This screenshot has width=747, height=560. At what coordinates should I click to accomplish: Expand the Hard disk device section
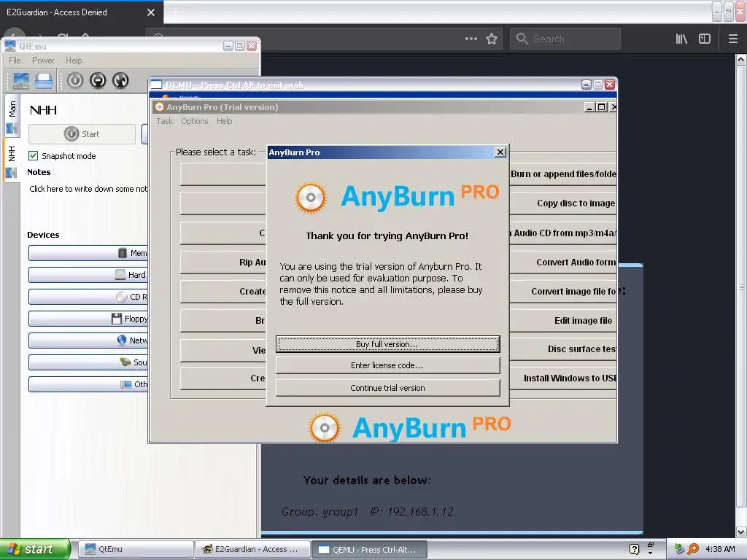pos(88,275)
